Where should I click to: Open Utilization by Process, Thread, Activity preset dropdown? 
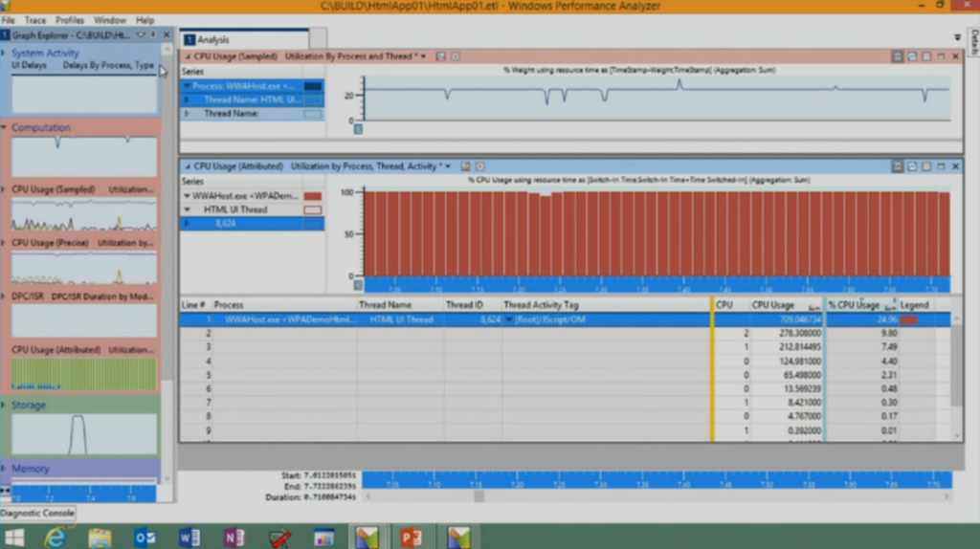point(448,166)
